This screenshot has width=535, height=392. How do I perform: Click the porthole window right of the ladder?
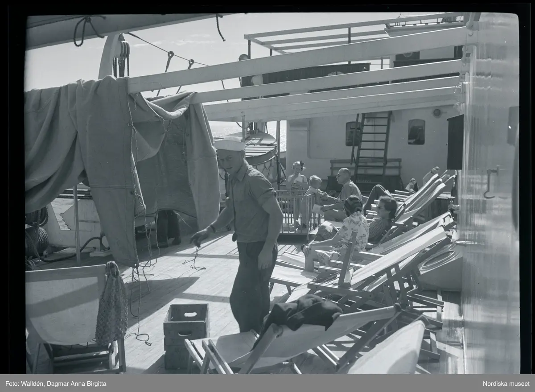coord(416,132)
